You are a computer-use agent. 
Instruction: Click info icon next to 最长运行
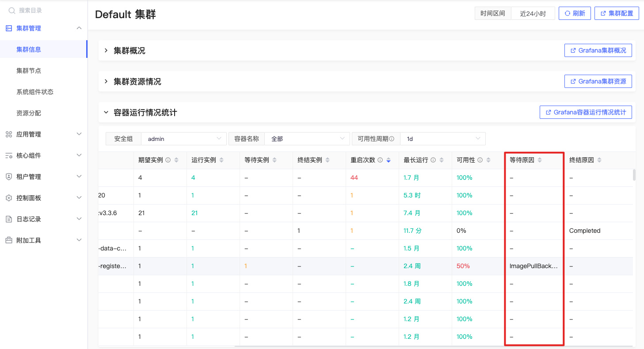(433, 160)
